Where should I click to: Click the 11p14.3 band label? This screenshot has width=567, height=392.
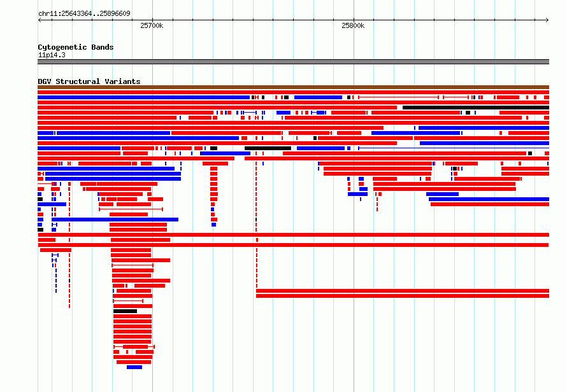pos(52,55)
